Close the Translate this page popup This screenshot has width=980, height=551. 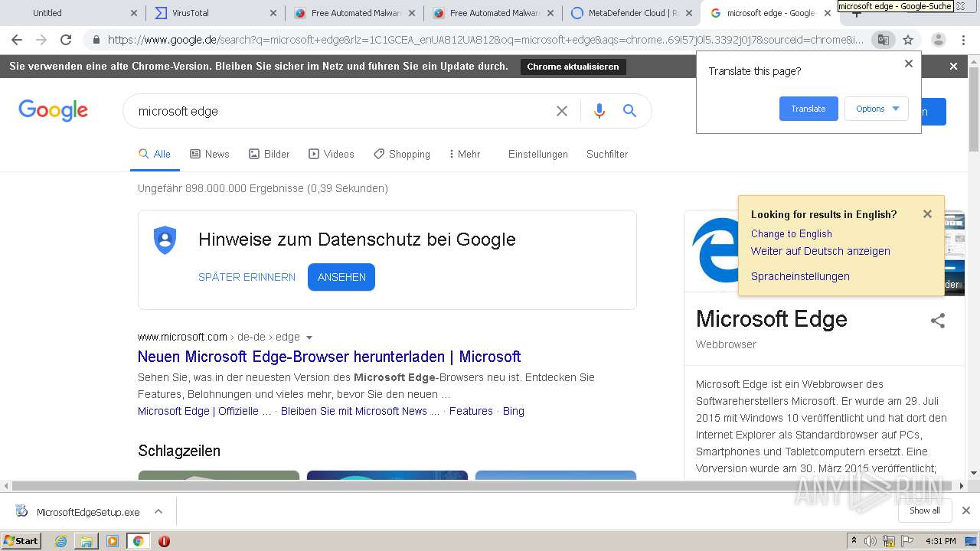click(909, 64)
